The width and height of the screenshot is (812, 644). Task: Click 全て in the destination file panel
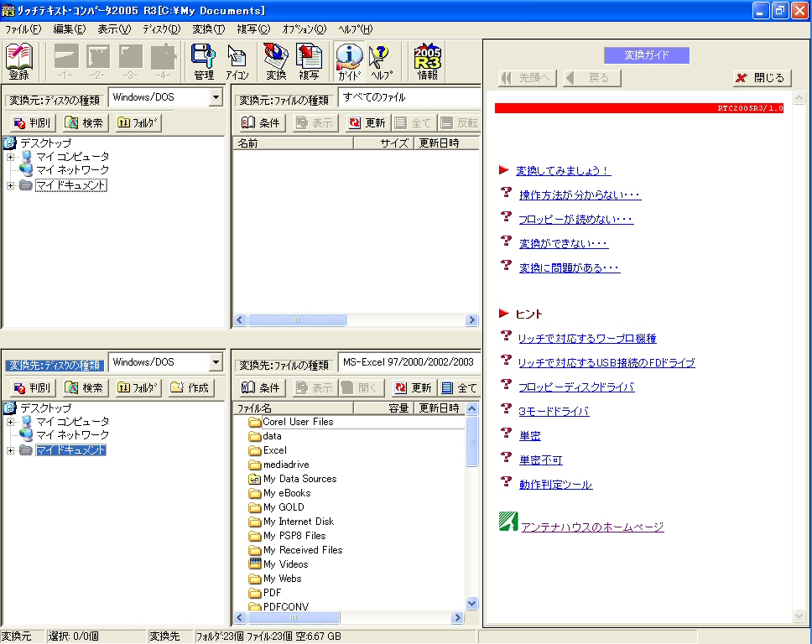[459, 387]
